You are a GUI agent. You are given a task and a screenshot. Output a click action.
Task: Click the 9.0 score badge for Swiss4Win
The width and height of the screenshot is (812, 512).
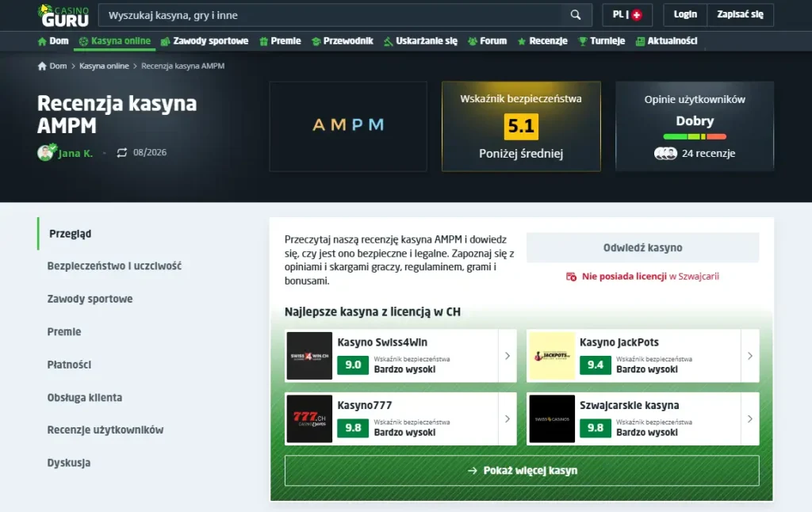353,365
